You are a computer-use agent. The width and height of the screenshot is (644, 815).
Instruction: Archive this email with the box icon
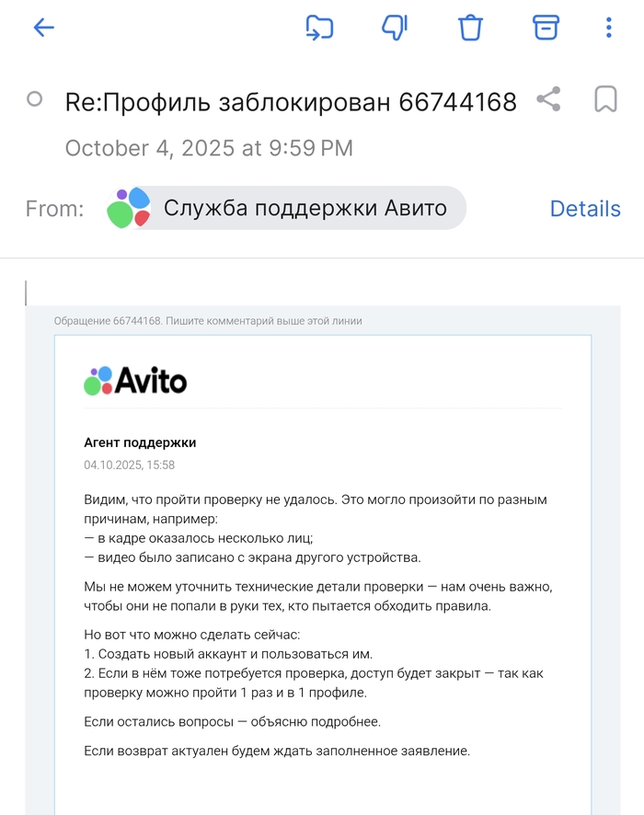point(546,28)
